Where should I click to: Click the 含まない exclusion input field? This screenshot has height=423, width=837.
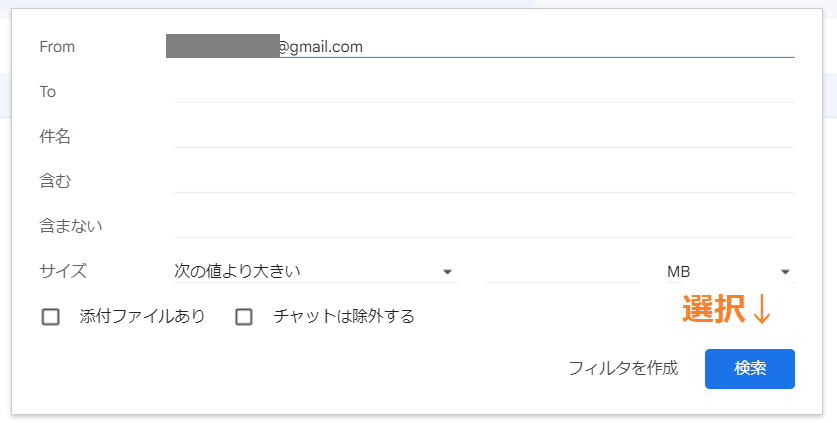pos(484,226)
